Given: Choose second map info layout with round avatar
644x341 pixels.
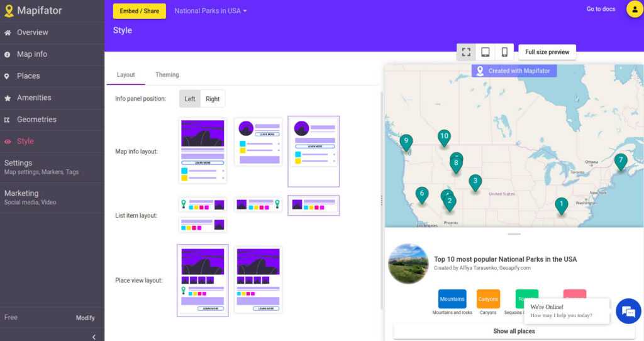Looking at the screenshot, I should (x=258, y=142).
